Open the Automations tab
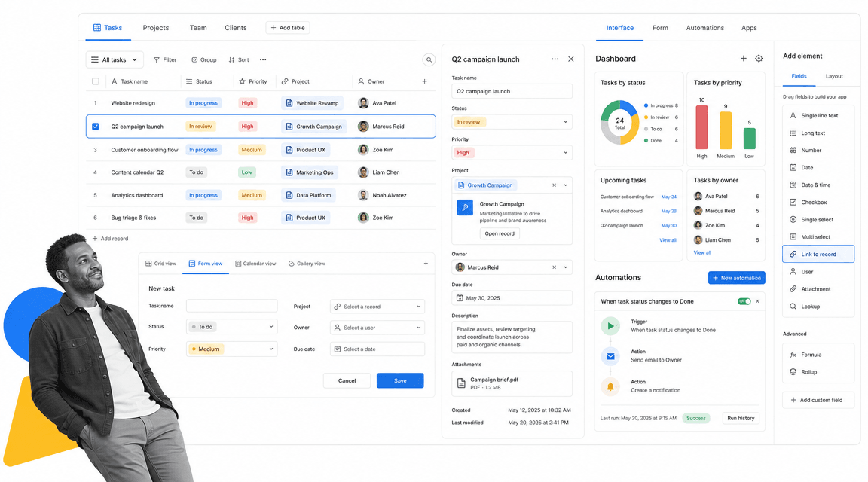The image size is (868, 482). tap(704, 28)
